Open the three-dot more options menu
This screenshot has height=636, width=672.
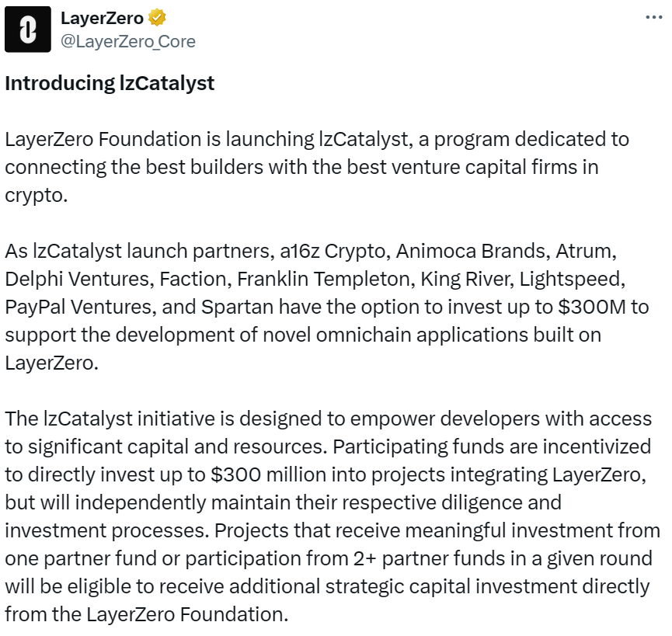tap(654, 18)
